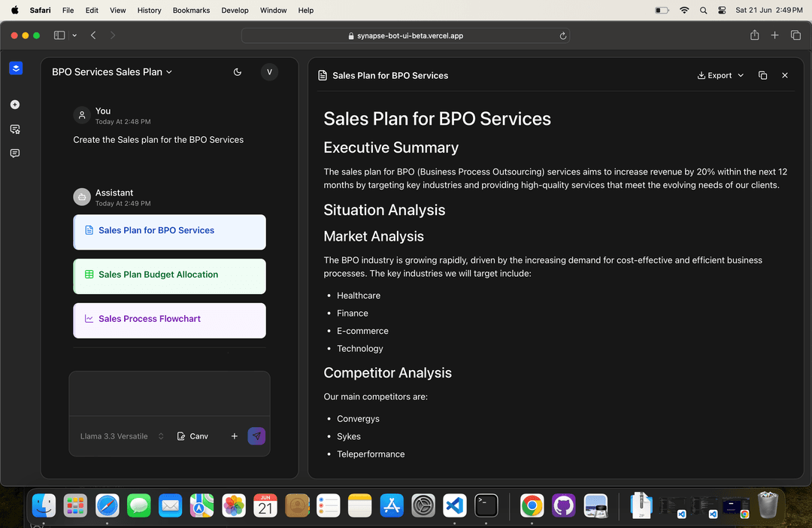Open the Export dropdown in the artifact panel
Screen dimensions: 812x528
click(x=719, y=75)
